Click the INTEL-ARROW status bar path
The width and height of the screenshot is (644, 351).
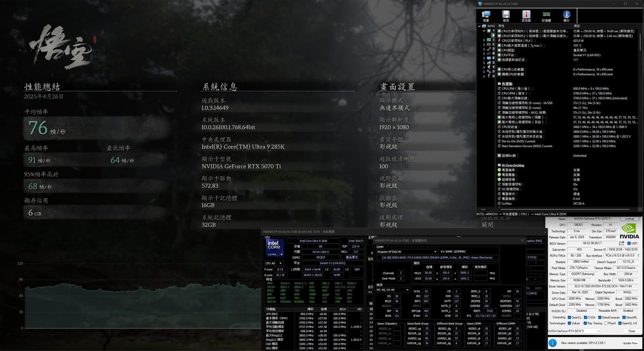click(521, 214)
